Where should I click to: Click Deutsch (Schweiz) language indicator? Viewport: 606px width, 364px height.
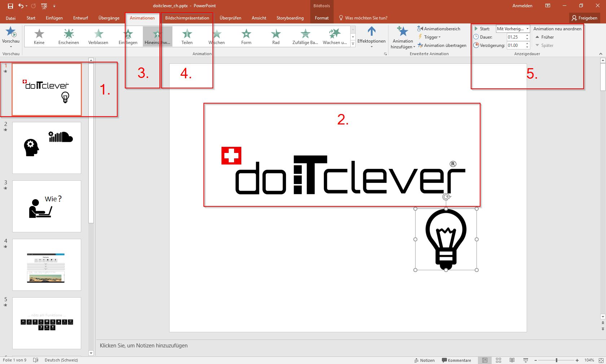(x=61, y=360)
